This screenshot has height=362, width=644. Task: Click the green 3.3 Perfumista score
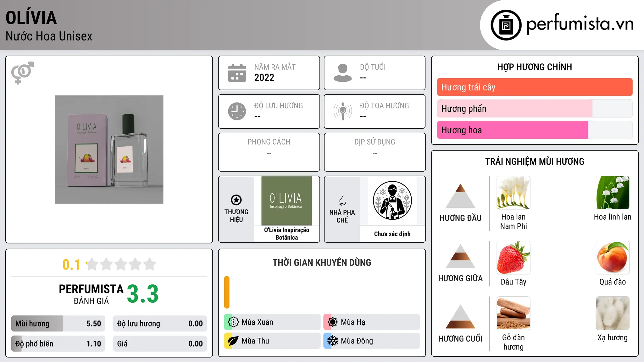(x=143, y=294)
